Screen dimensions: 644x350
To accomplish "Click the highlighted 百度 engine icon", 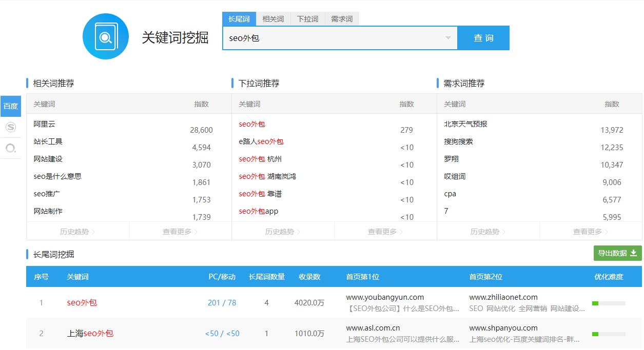I will [x=10, y=106].
